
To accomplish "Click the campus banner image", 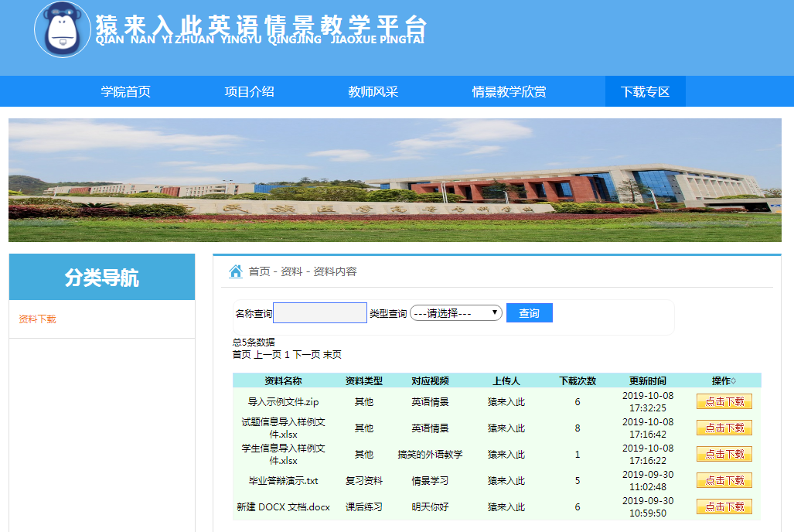I will (394, 179).
